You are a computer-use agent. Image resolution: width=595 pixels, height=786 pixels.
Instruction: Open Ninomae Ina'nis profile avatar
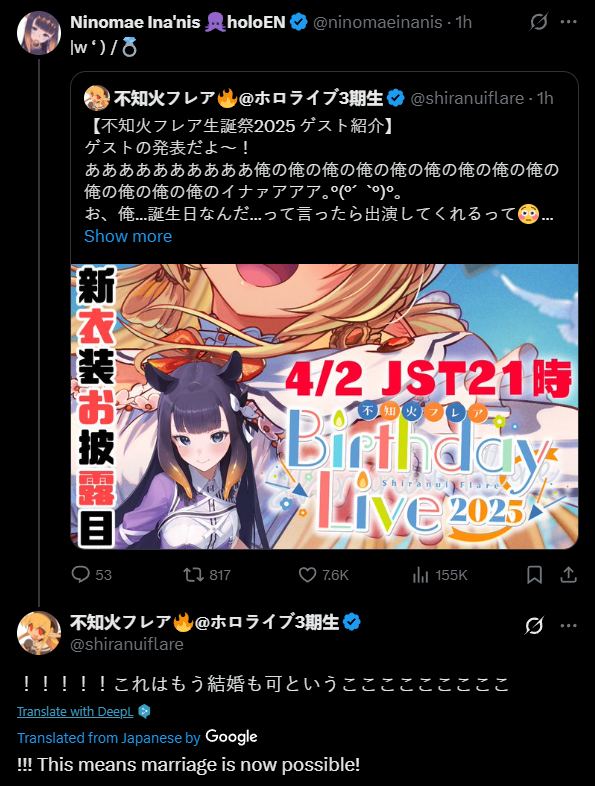[x=39, y=33]
